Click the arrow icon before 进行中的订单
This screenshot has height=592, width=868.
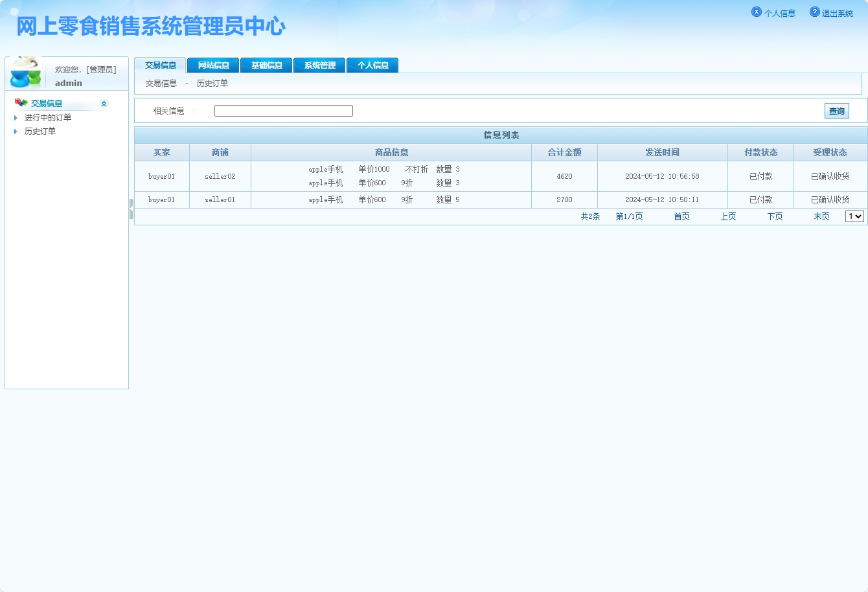pyautogui.click(x=15, y=117)
